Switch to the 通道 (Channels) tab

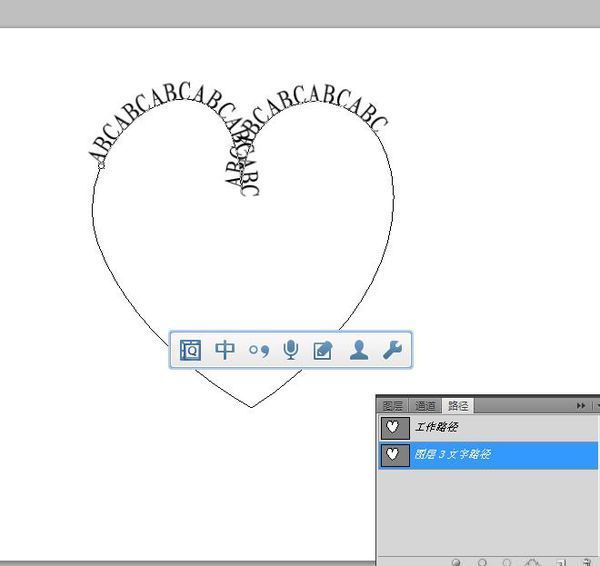coord(427,405)
